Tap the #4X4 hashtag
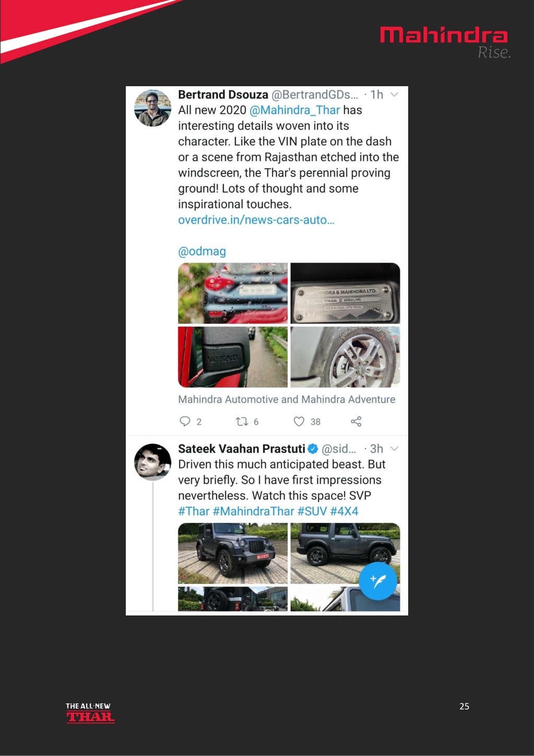This screenshot has width=534, height=756. point(344,511)
